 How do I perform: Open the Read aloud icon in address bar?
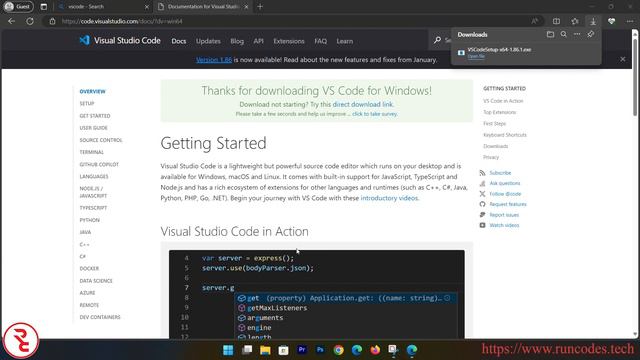point(535,21)
